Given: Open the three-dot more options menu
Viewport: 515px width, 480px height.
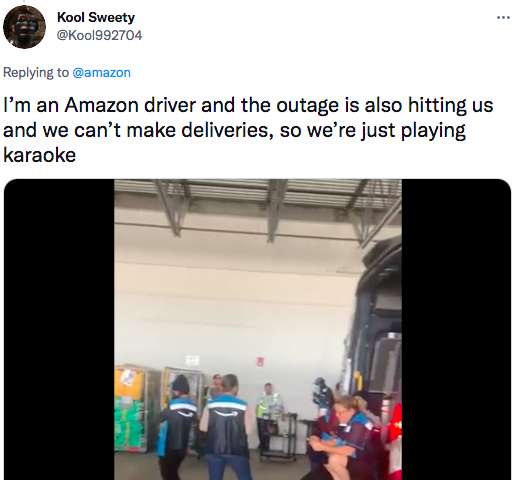Looking at the screenshot, I should 503,18.
